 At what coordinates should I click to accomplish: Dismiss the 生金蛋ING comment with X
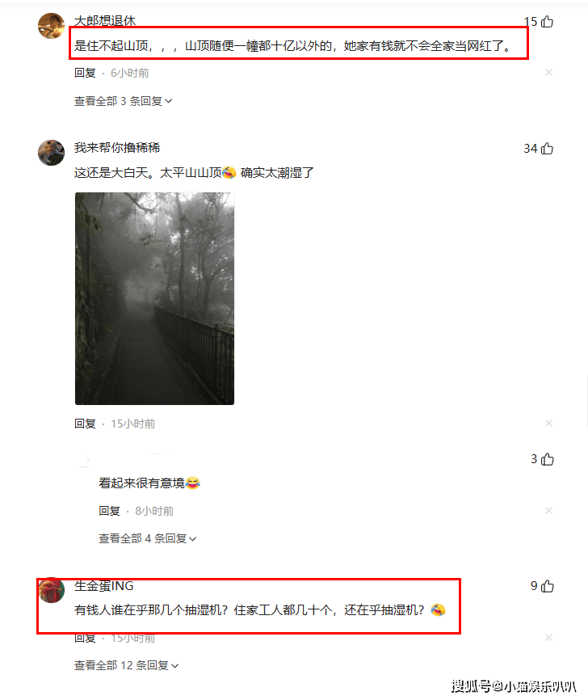548,637
